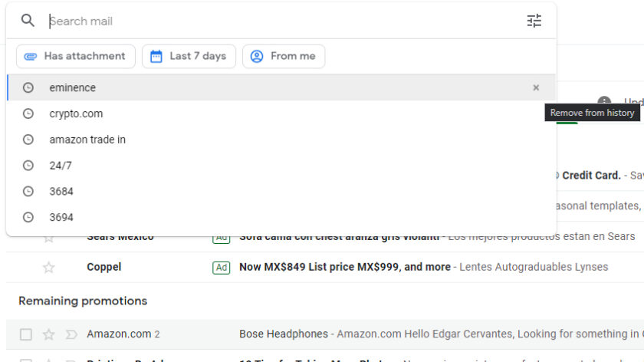The width and height of the screenshot is (644, 362).
Task: Apply the 'Last 7 days' filter chip
Action: point(188,56)
